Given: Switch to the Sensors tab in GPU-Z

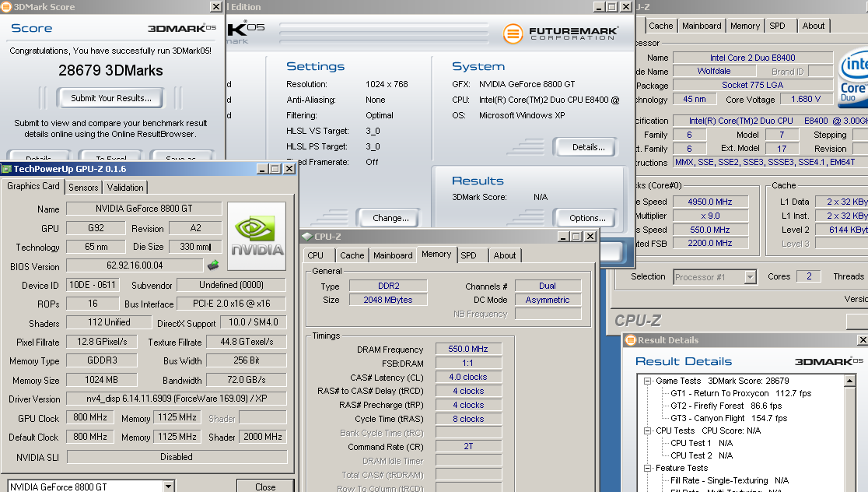Looking at the screenshot, I should point(83,188).
